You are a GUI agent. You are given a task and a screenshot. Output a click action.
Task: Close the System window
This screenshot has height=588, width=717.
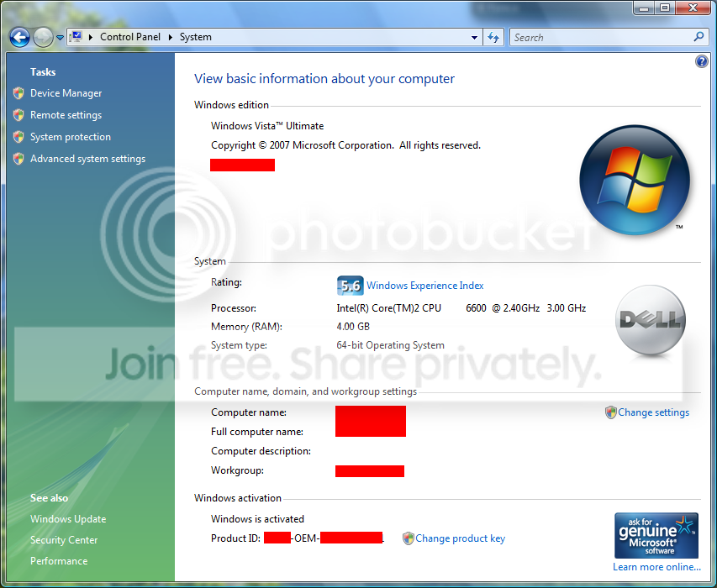tap(693, 8)
